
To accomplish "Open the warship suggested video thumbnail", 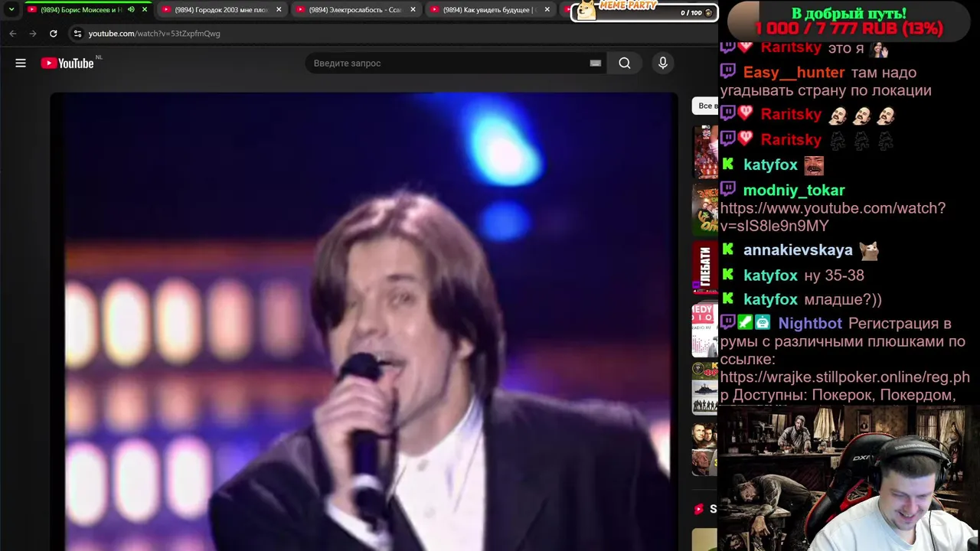I will click(x=705, y=389).
